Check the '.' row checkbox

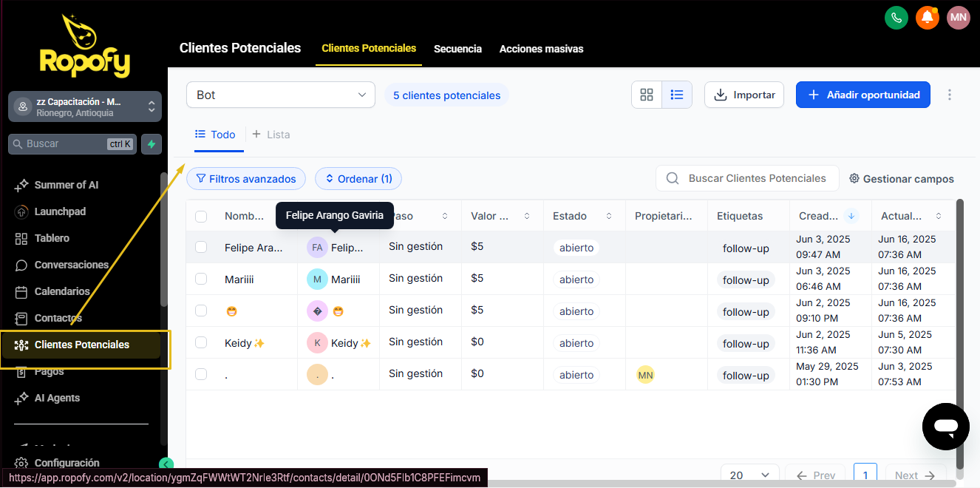pos(201,374)
